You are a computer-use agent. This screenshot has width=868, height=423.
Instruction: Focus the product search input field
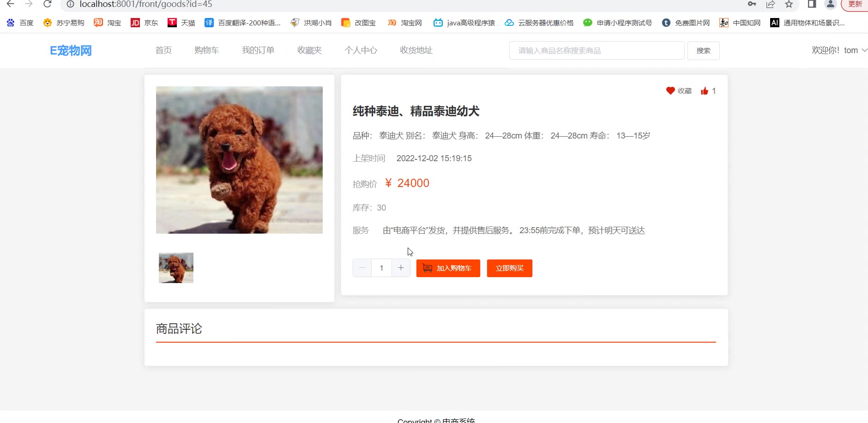[597, 50]
